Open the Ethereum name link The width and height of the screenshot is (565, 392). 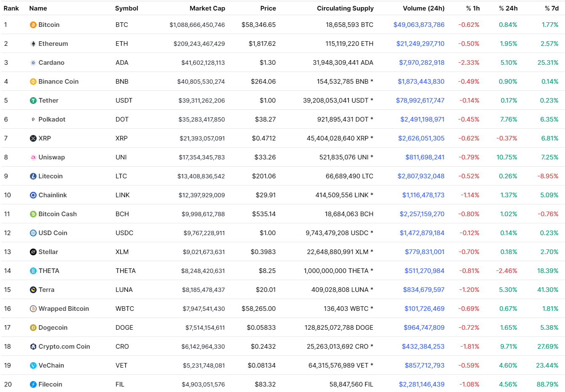(53, 44)
